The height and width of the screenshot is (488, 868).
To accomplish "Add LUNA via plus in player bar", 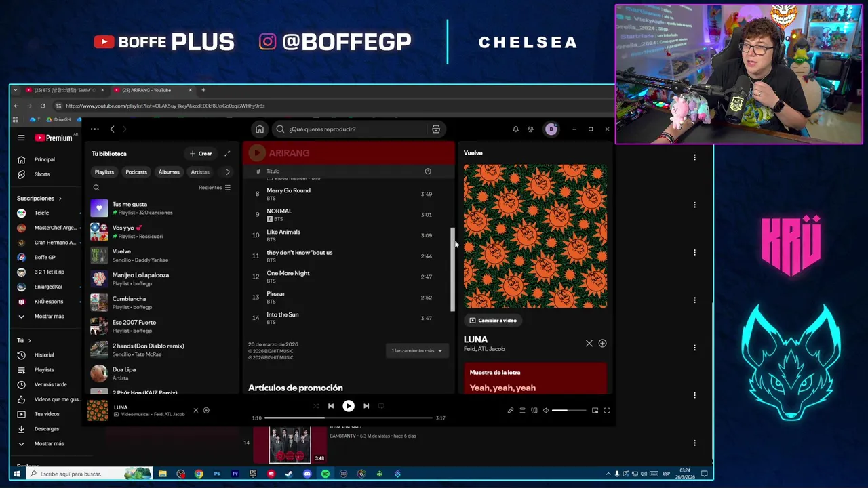I will (206, 410).
